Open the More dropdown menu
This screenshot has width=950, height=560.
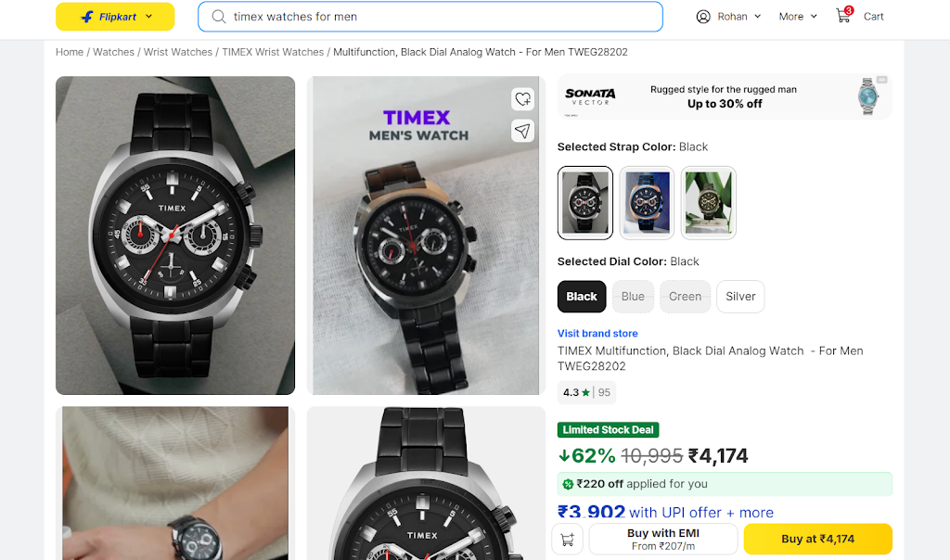click(798, 17)
